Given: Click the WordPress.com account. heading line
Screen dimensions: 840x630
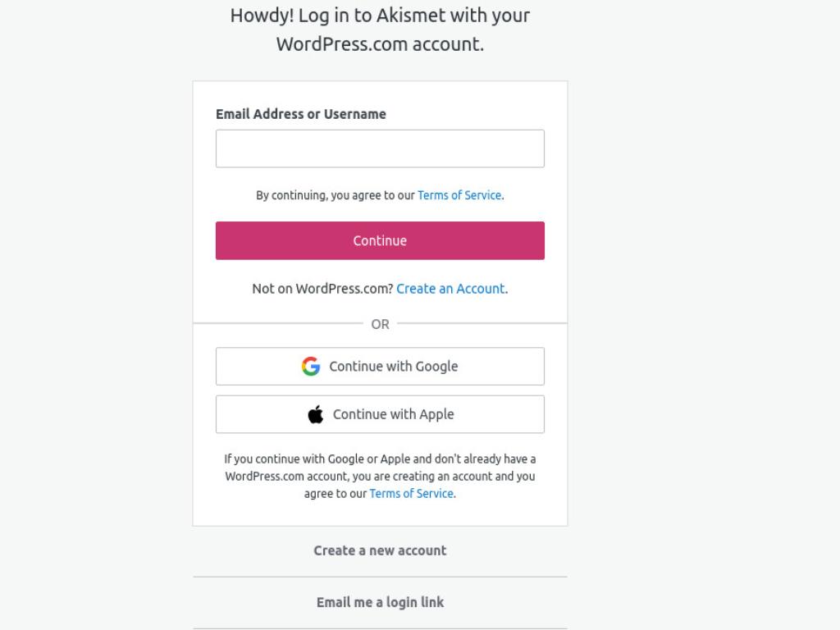Looking at the screenshot, I should coord(380,44).
